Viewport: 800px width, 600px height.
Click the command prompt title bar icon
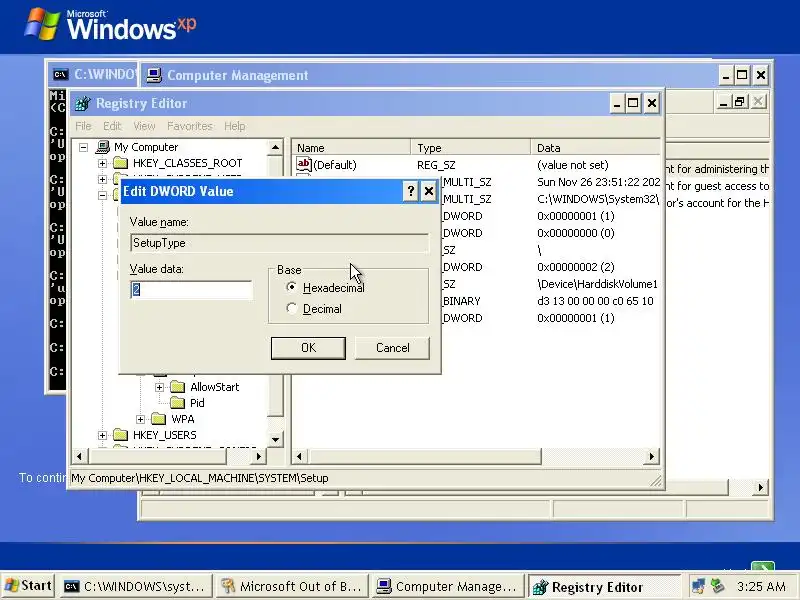pos(60,75)
